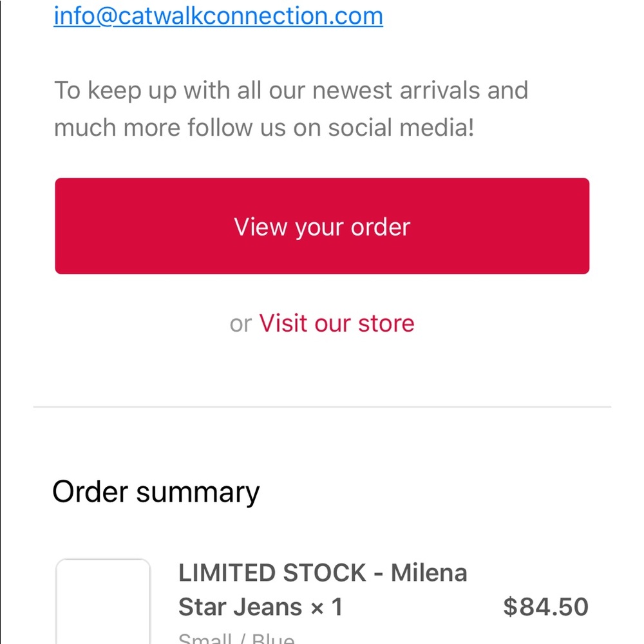
Task: Select the Order summary heading
Action: (x=156, y=491)
